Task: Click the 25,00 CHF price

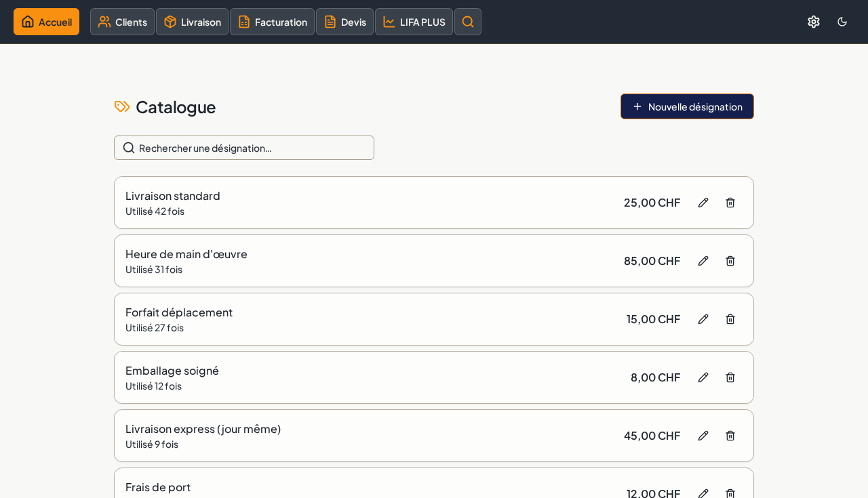Action: coord(652,203)
